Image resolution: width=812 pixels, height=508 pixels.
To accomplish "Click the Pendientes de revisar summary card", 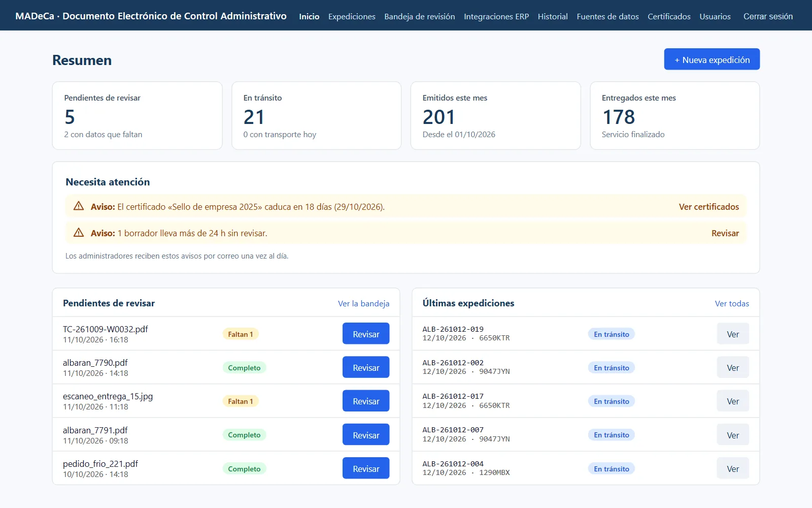I will [x=137, y=116].
